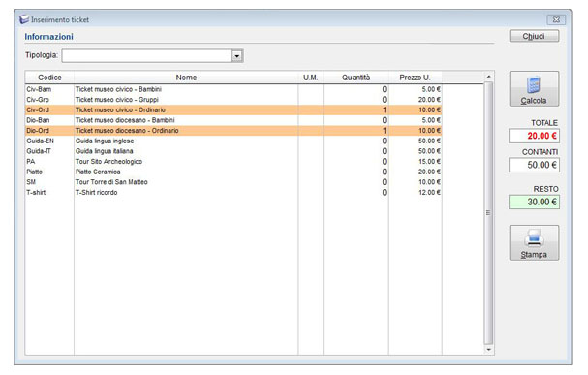Close the Inserimento ticket window
The width and height of the screenshot is (588, 375).
click(556, 19)
